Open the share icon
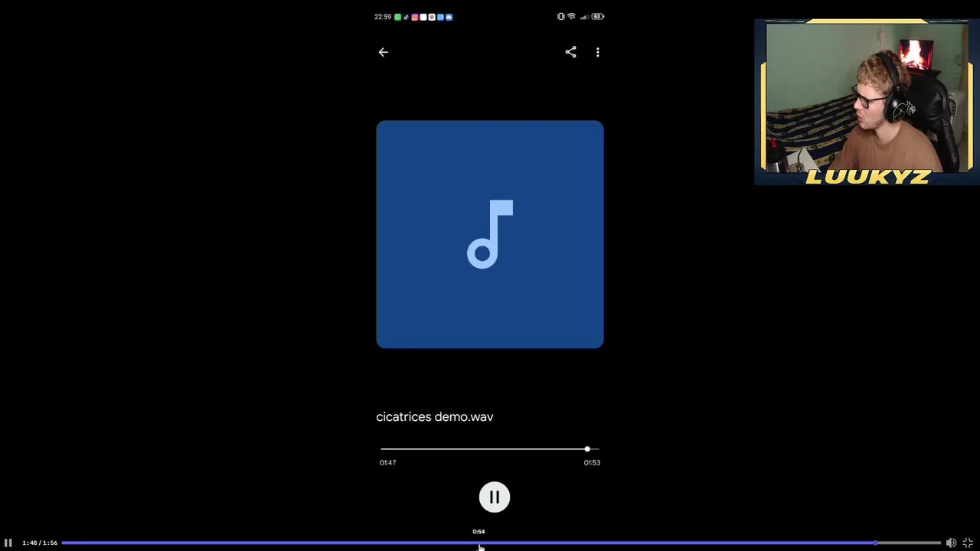The width and height of the screenshot is (980, 551). coord(570,52)
